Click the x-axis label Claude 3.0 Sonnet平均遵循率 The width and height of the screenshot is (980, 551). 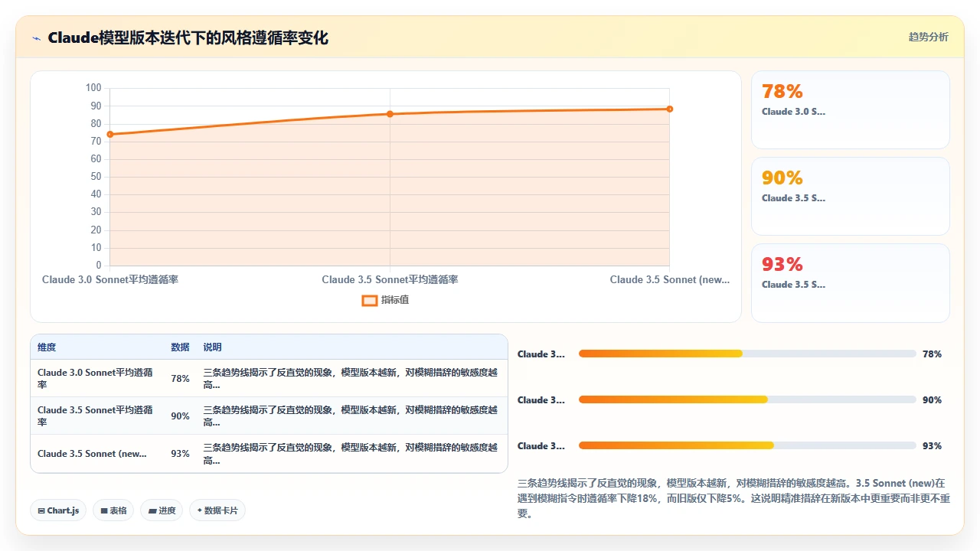click(x=110, y=279)
